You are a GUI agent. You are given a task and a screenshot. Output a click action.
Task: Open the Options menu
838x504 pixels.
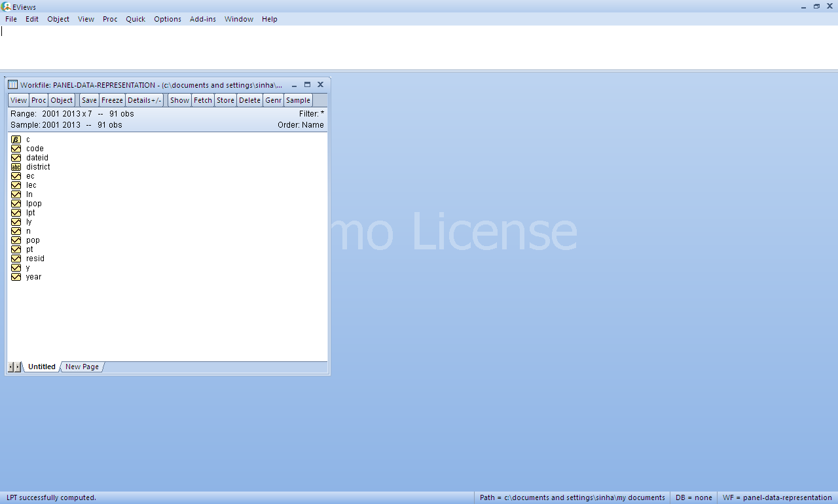click(168, 19)
